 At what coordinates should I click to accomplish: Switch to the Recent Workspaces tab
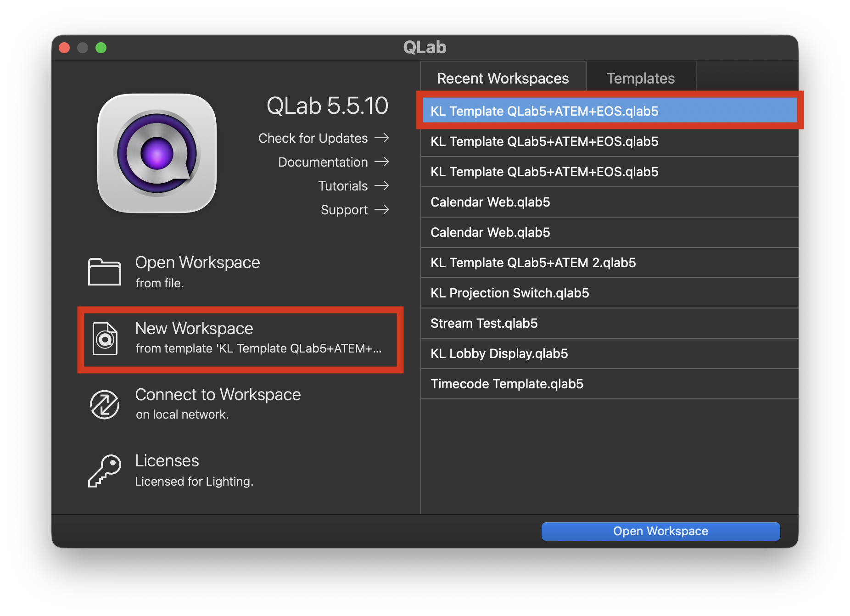point(503,78)
